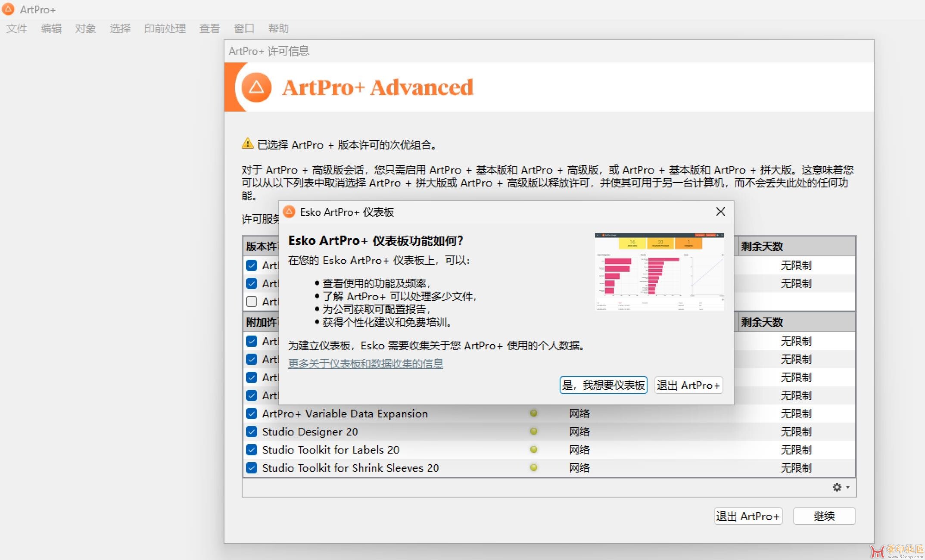Check the unchecked version license checkbox
The image size is (925, 560).
pos(252,302)
